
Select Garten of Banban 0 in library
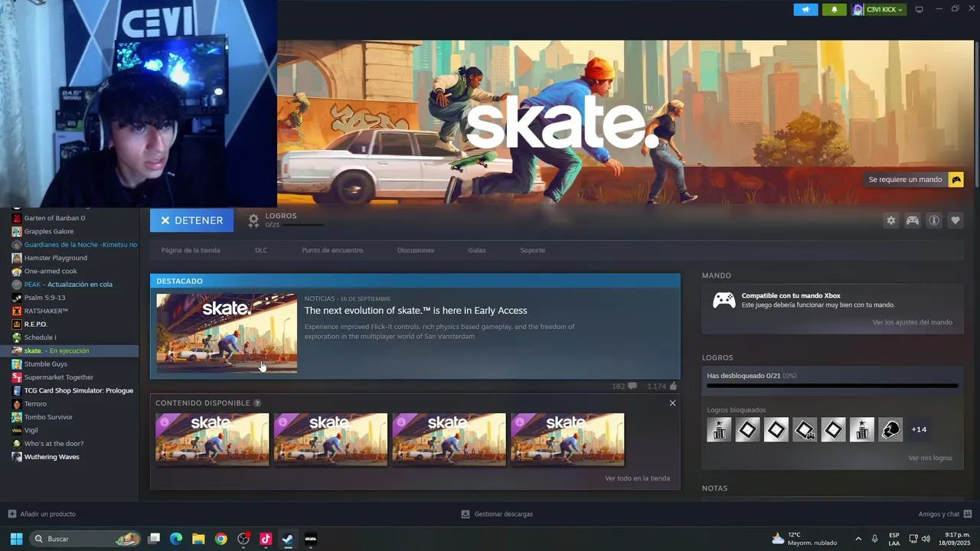coord(54,218)
